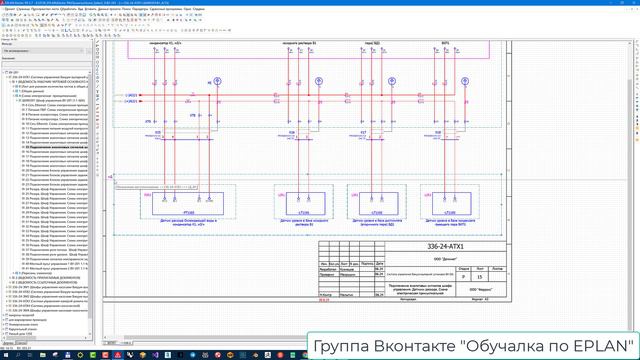Expand the 1 Общие данные node
The height and width of the screenshot is (360, 640).
13,91
